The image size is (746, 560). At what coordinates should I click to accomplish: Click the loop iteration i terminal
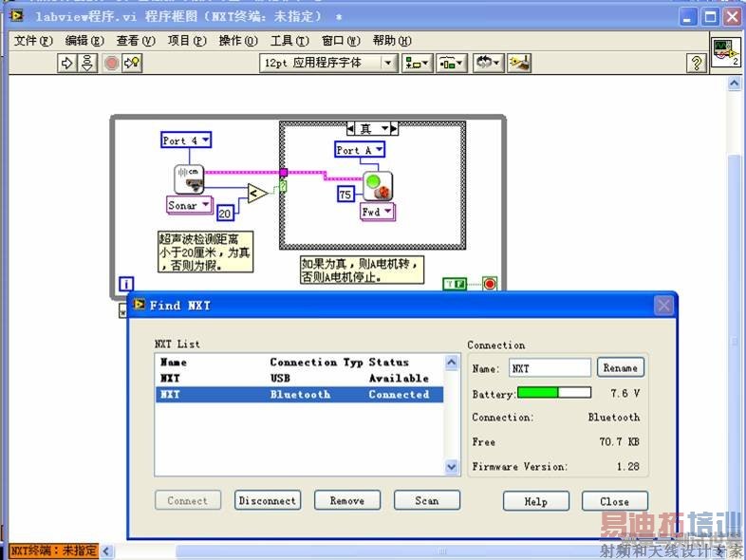126,284
